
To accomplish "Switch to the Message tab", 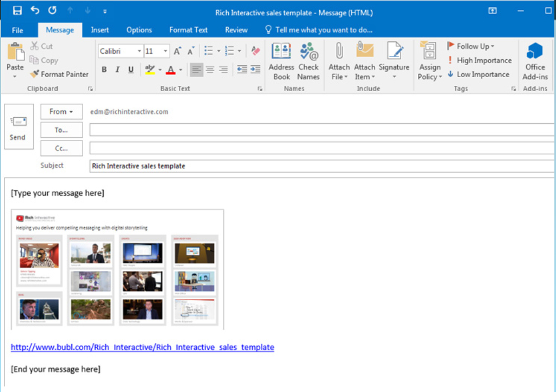I will pos(60,30).
